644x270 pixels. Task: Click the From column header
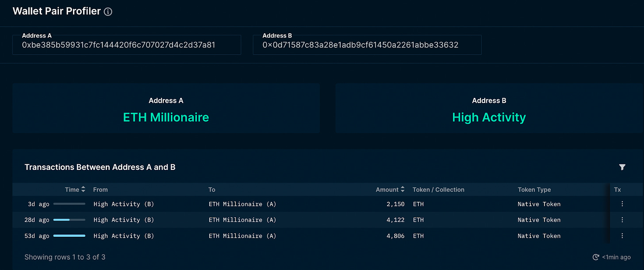coord(100,189)
